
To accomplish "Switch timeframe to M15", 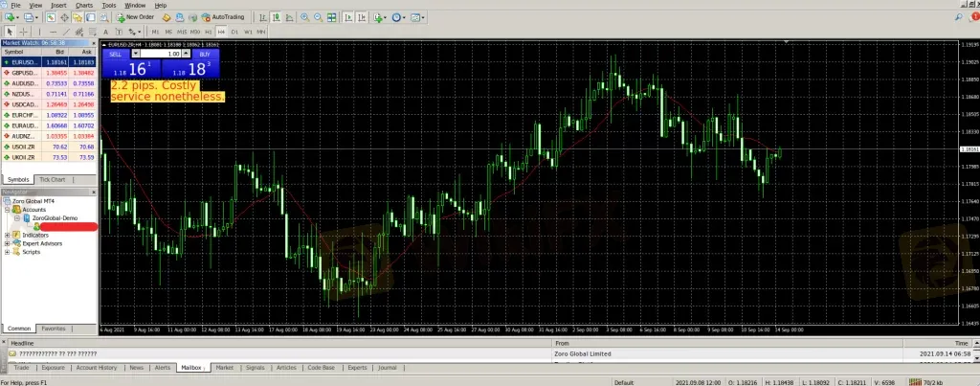I will (182, 32).
